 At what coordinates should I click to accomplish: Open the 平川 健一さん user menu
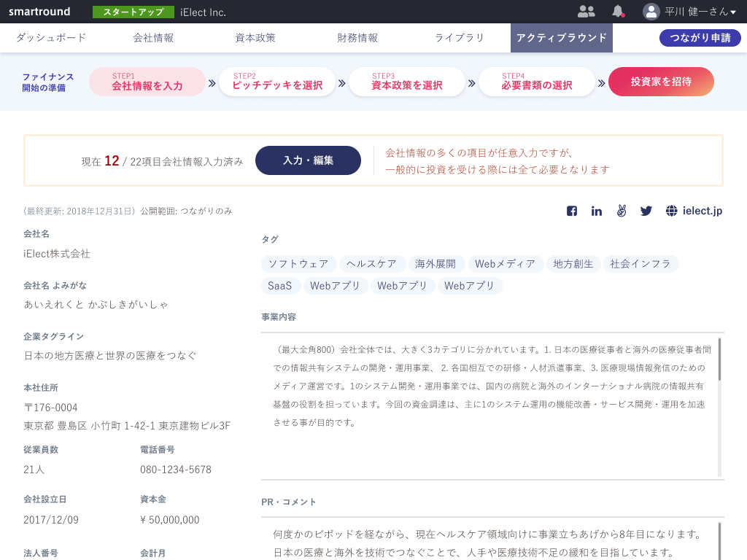click(696, 12)
